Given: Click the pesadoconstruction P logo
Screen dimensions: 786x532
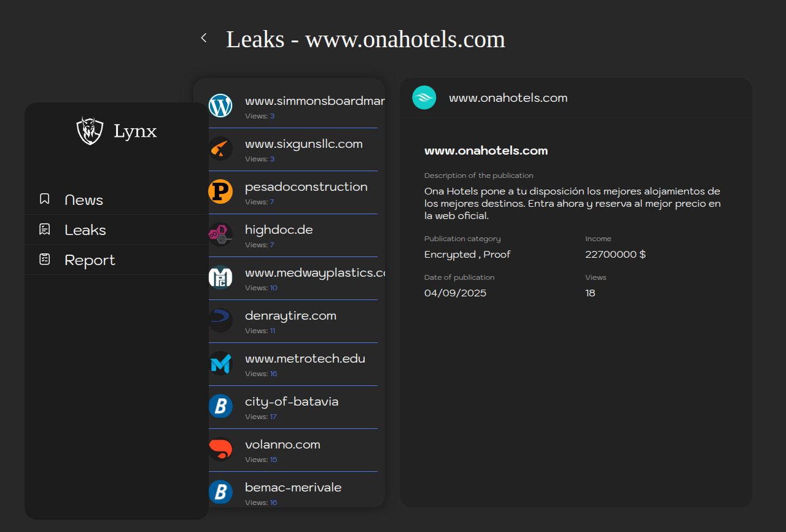Looking at the screenshot, I should pyautogui.click(x=220, y=191).
